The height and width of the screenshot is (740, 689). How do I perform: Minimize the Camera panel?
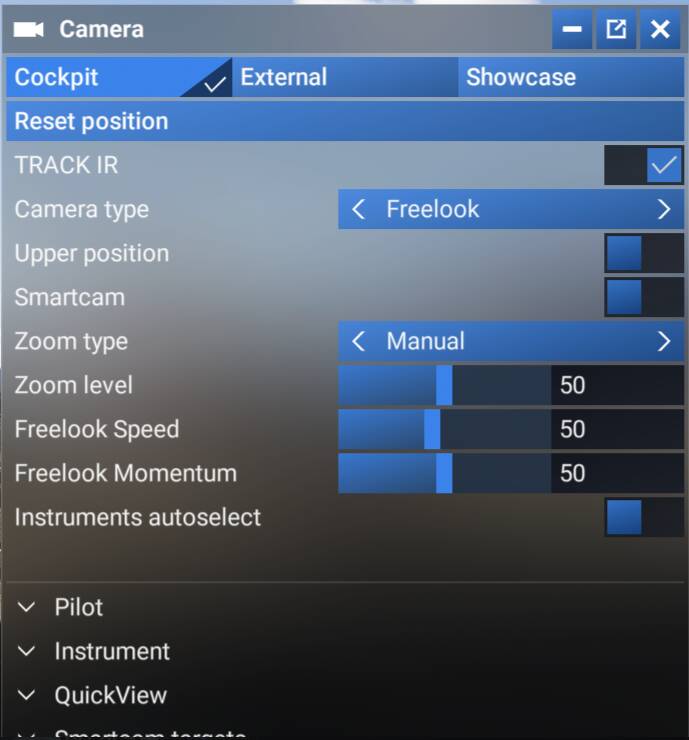572,29
